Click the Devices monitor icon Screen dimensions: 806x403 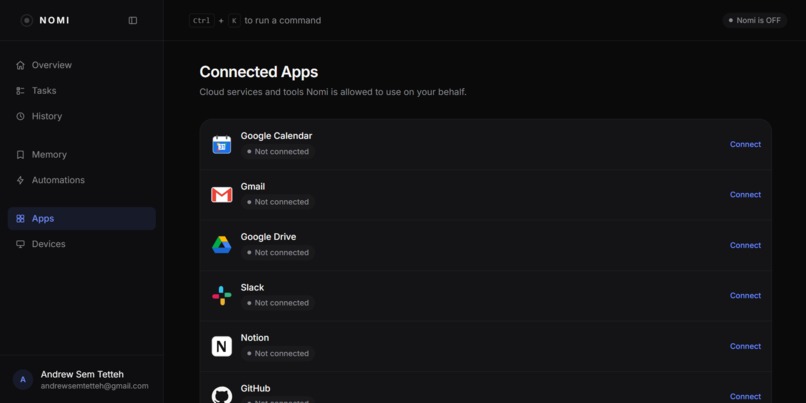pyautogui.click(x=20, y=244)
